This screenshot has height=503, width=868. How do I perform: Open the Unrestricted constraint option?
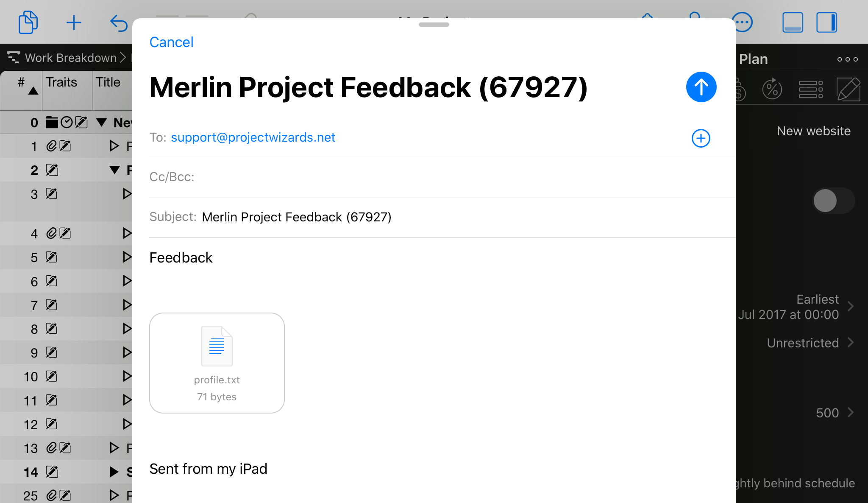(x=810, y=343)
